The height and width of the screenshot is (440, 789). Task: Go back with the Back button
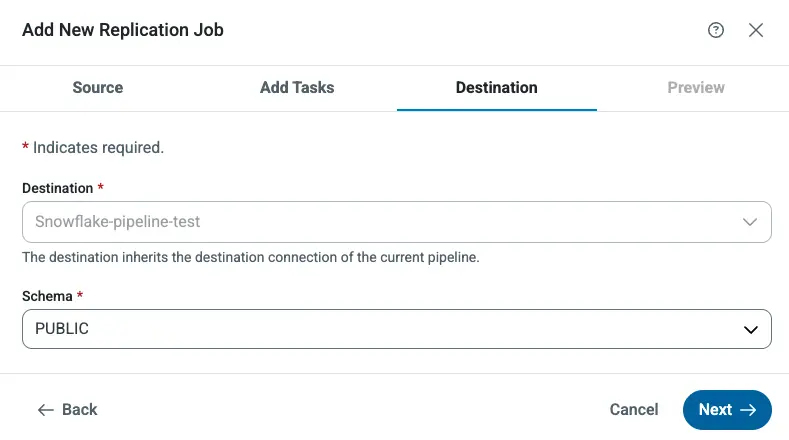pos(68,409)
